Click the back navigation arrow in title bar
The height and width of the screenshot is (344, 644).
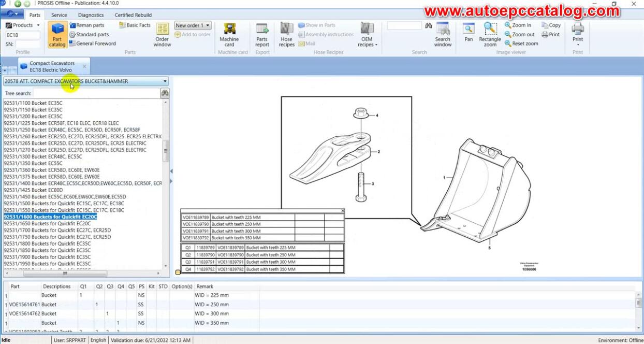(18, 4)
